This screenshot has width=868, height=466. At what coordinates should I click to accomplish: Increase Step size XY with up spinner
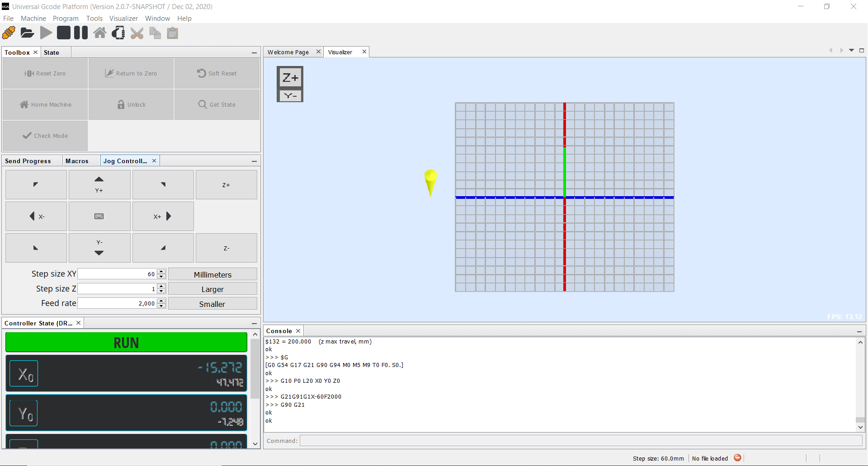(x=161, y=272)
